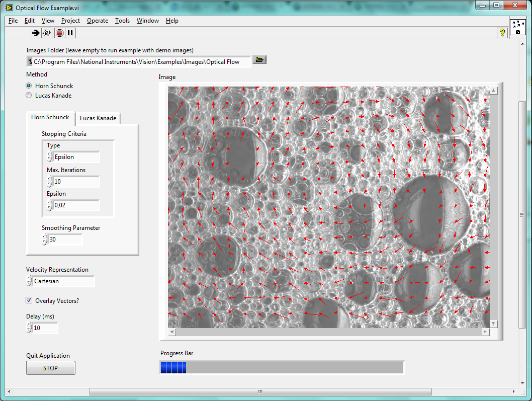Open the Tools menu
532x401 pixels.
pos(122,21)
